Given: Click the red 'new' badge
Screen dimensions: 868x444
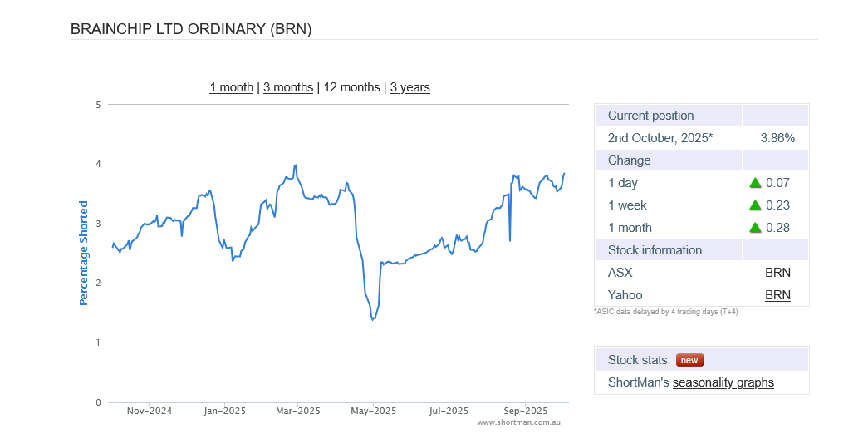Looking at the screenshot, I should [x=689, y=360].
